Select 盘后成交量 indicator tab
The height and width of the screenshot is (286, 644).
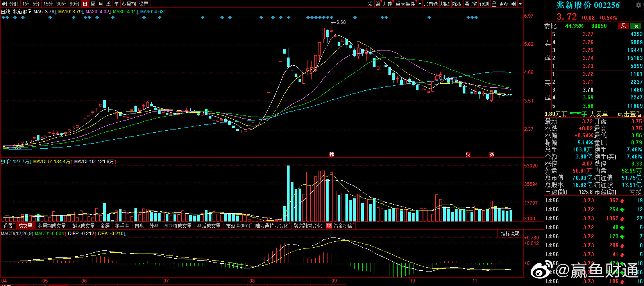(209, 226)
